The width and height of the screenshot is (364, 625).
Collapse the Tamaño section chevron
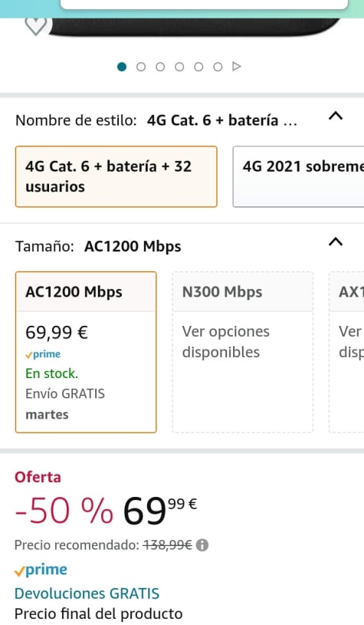[336, 242]
